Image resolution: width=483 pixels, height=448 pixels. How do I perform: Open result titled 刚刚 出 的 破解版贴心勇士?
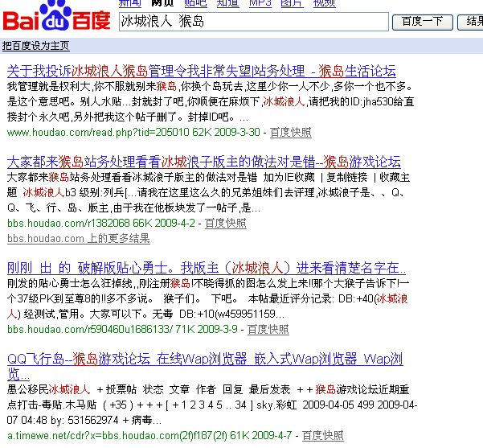[x=207, y=268]
